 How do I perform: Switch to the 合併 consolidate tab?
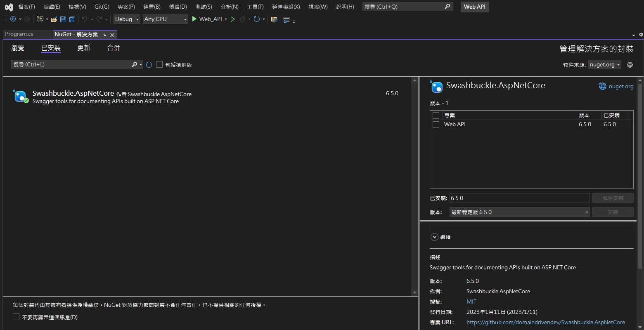pyautogui.click(x=114, y=48)
